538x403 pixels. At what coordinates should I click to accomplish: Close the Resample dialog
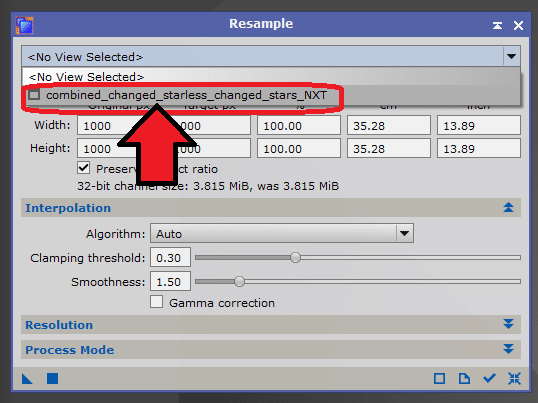[518, 25]
